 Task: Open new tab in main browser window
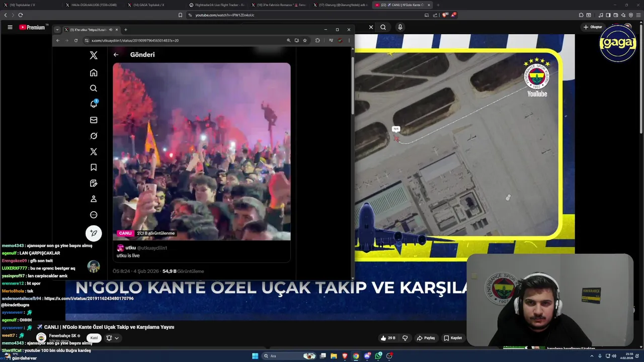pos(438,5)
